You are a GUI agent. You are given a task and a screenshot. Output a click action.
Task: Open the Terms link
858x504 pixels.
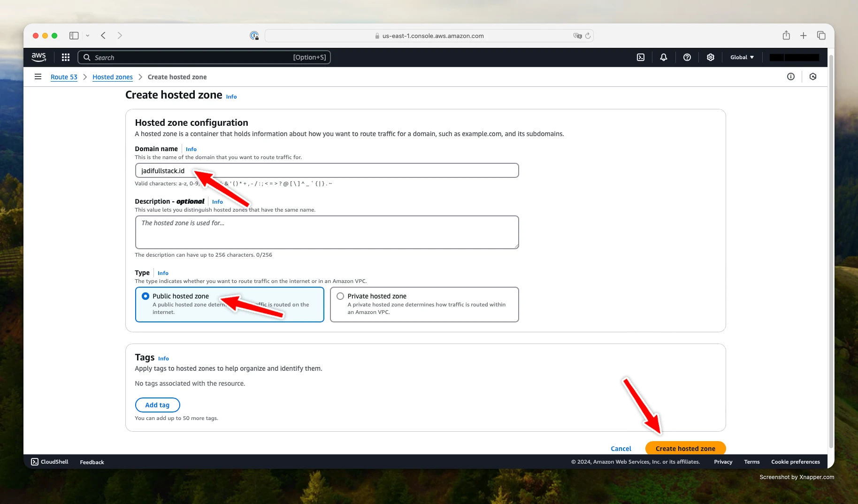[751, 462]
